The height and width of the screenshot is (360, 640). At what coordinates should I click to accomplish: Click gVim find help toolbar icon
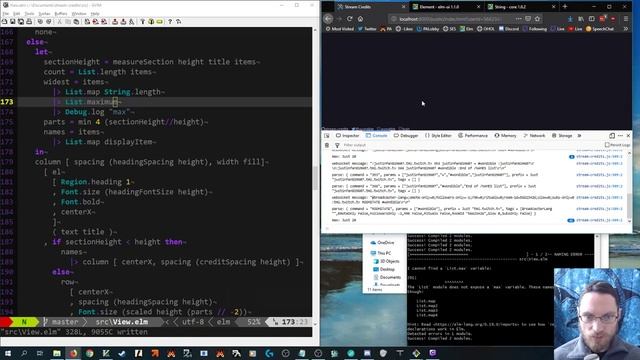click(x=178, y=21)
